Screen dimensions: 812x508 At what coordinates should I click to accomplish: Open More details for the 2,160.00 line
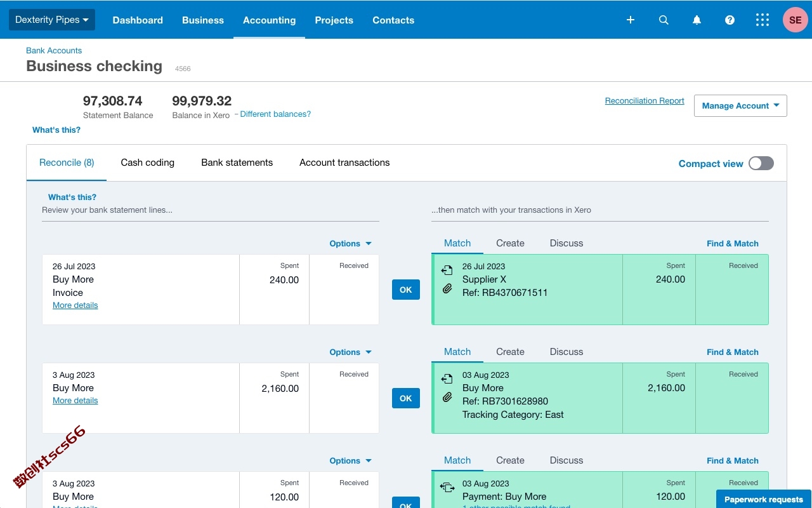[75, 401]
